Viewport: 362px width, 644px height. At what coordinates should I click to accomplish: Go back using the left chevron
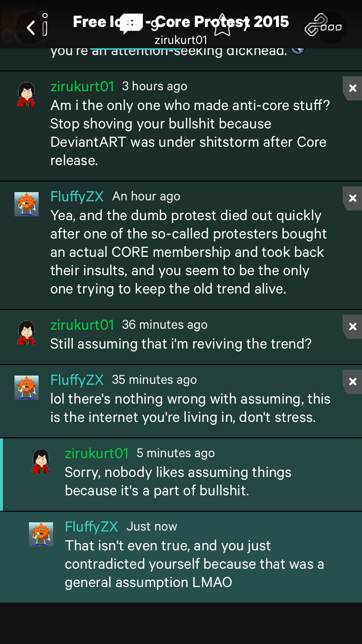click(31, 28)
